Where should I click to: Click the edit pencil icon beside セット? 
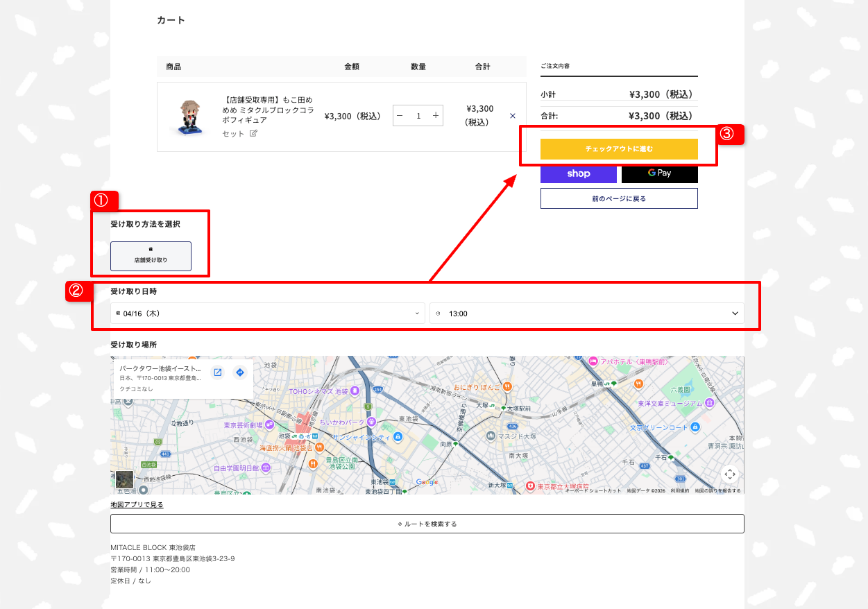coord(253,133)
